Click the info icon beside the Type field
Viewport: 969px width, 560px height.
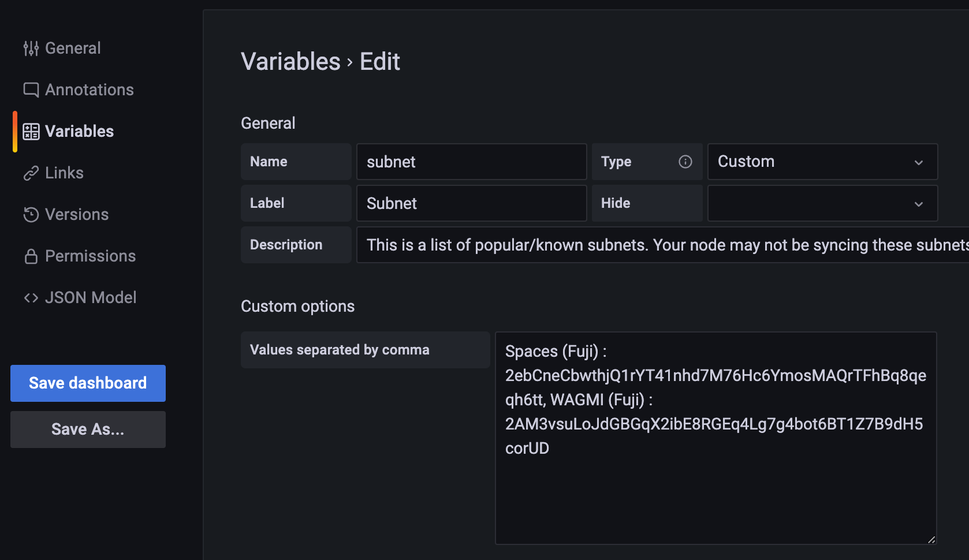[x=685, y=162]
